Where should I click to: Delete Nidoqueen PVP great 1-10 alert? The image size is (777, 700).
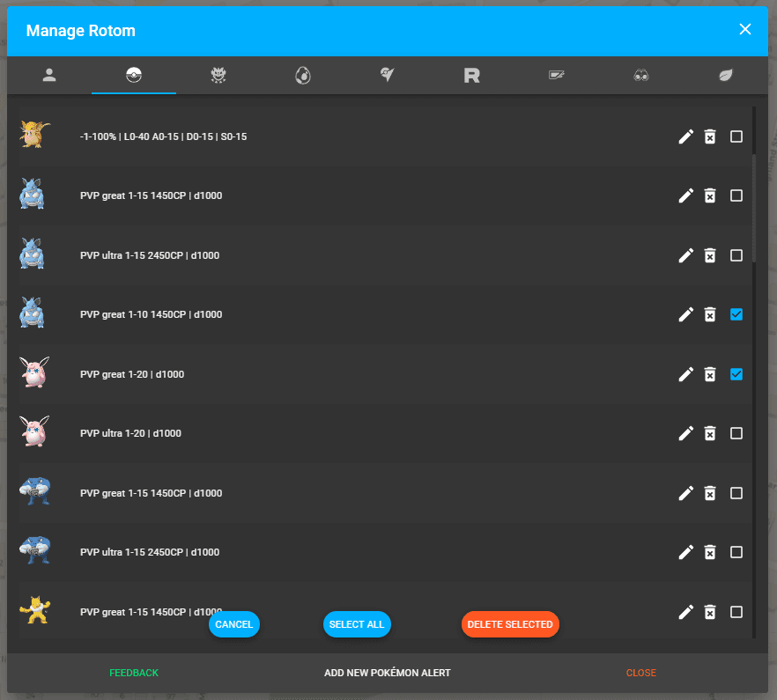710,314
